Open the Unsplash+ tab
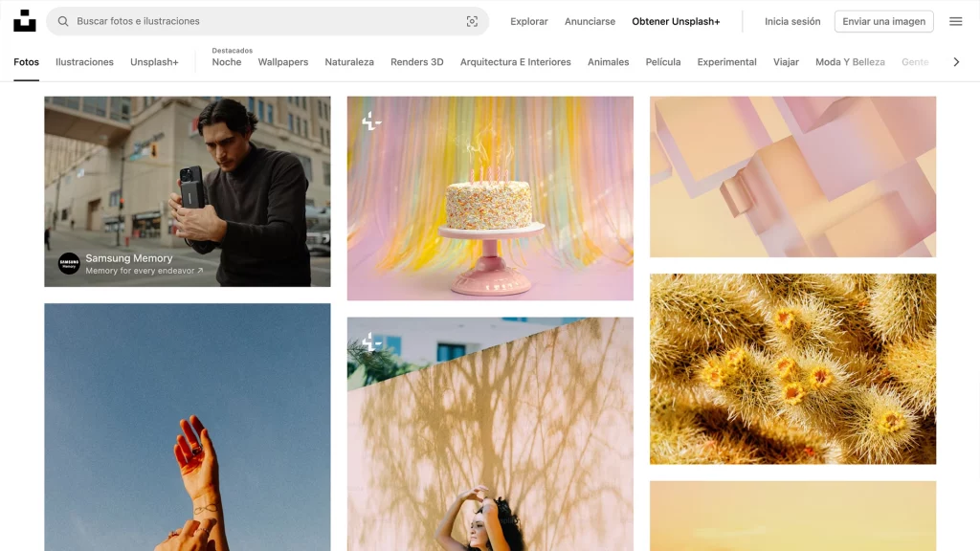The height and width of the screenshot is (551, 980). tap(154, 62)
